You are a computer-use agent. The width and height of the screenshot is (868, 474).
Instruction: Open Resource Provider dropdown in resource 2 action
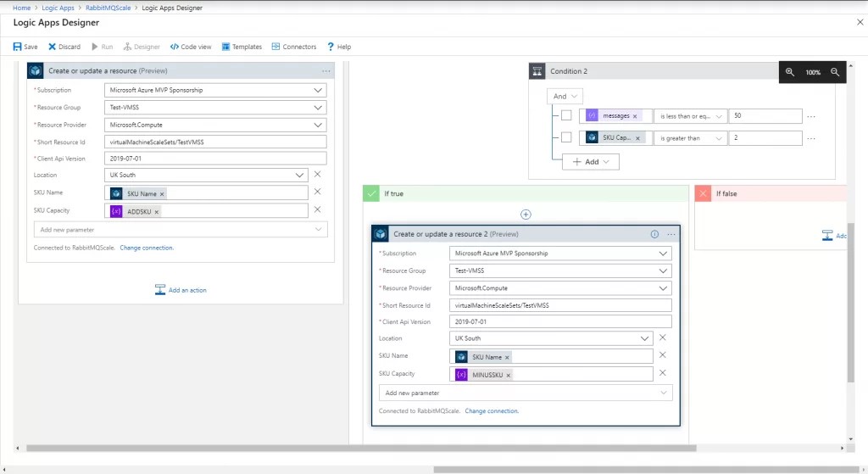560,288
